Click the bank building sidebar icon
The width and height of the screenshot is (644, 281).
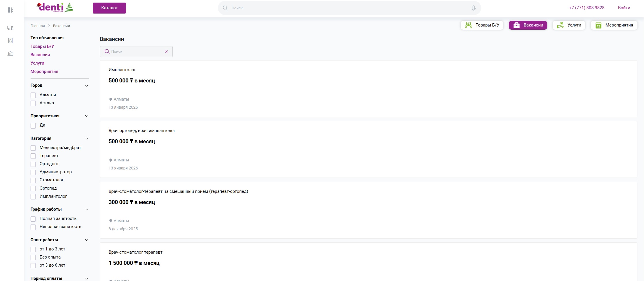point(10,54)
